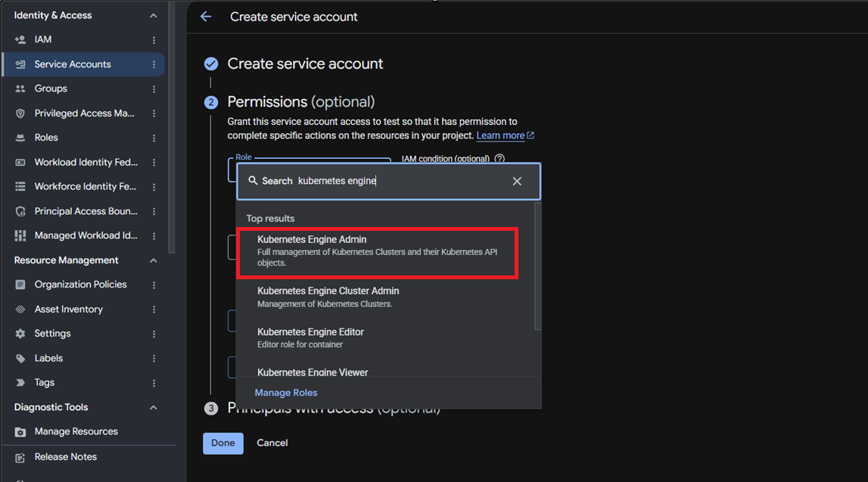Open the three-dot menu next to Tags
Screen dimensions: 868x482
tap(154, 382)
